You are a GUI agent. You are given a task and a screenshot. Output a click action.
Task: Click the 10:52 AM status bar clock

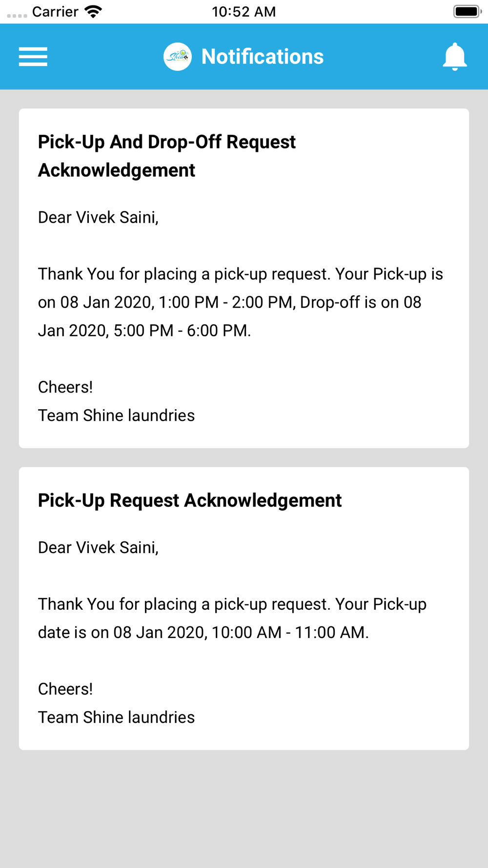pos(244,12)
